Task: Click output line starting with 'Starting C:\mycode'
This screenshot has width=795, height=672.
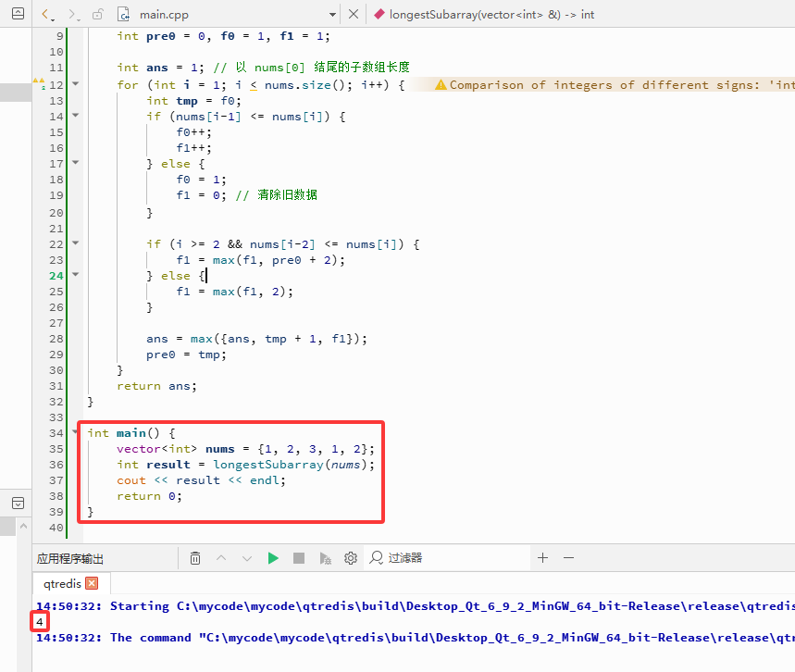Action: (x=415, y=606)
